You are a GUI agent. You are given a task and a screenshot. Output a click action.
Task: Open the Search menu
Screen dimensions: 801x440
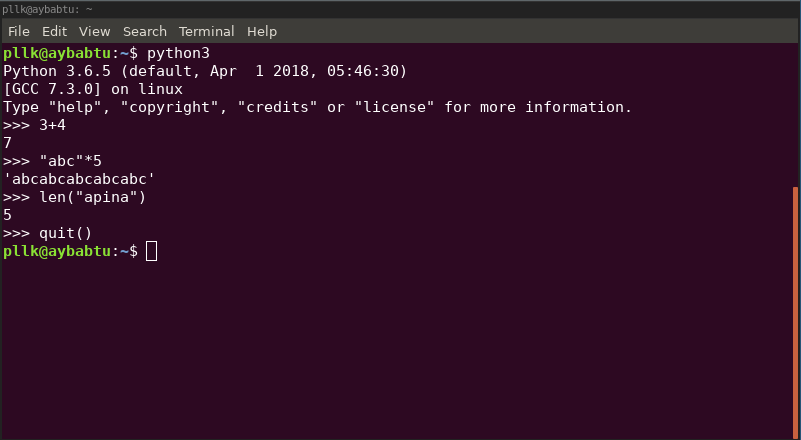coord(145,31)
